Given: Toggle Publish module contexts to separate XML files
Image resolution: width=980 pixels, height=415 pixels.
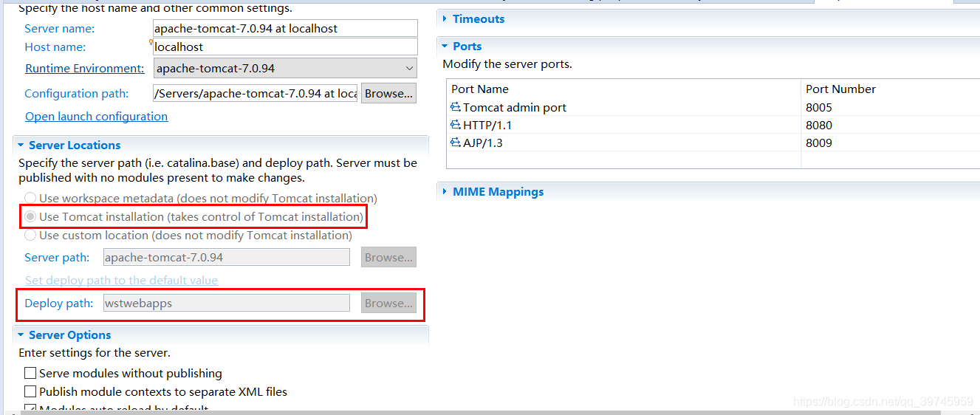Looking at the screenshot, I should coord(30,391).
